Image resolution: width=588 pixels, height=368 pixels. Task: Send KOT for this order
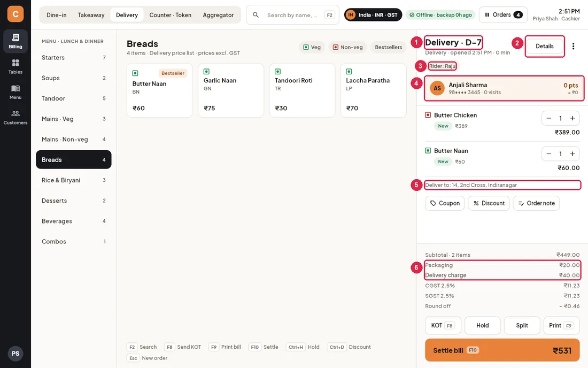click(443, 326)
